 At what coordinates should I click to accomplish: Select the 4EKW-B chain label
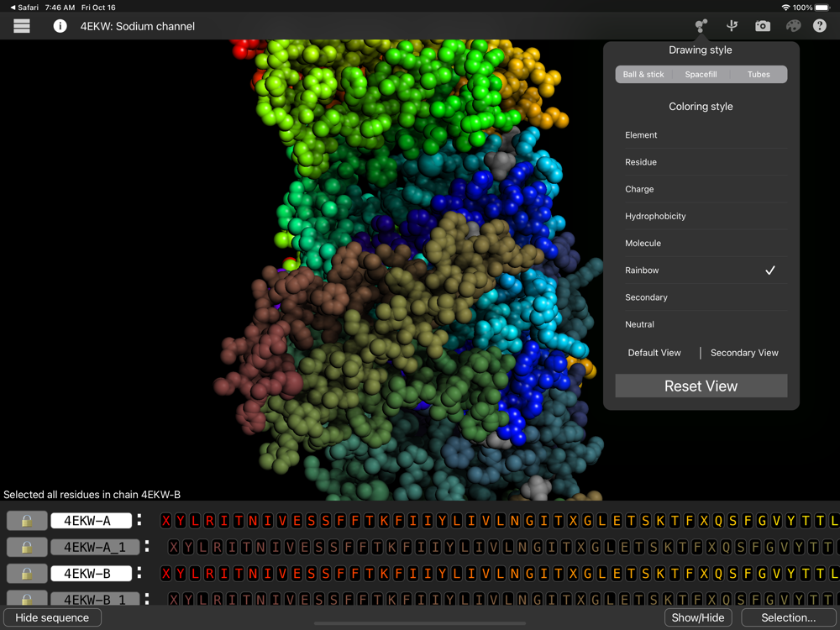(x=92, y=575)
